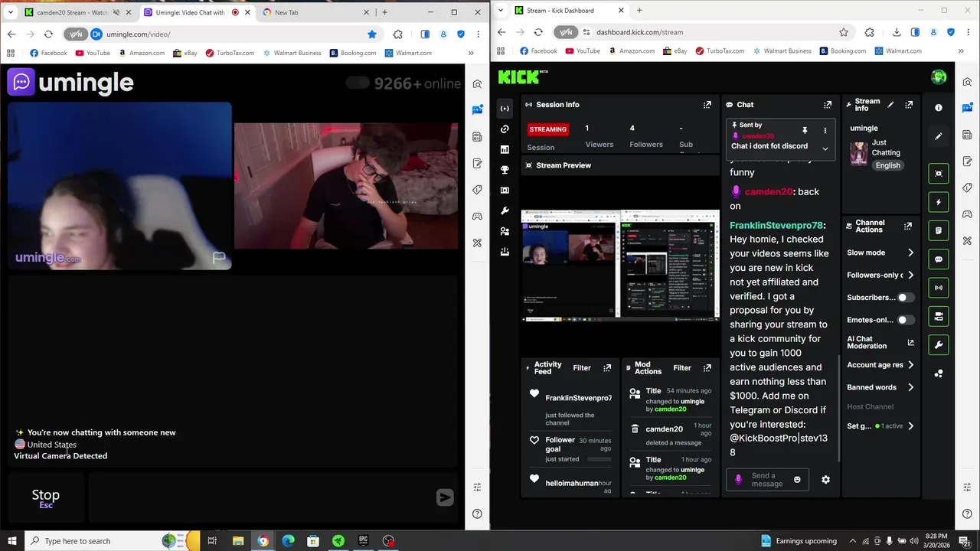Viewport: 980px width, 551px height.
Task: Open the emoji picker in chat box
Action: click(x=797, y=480)
